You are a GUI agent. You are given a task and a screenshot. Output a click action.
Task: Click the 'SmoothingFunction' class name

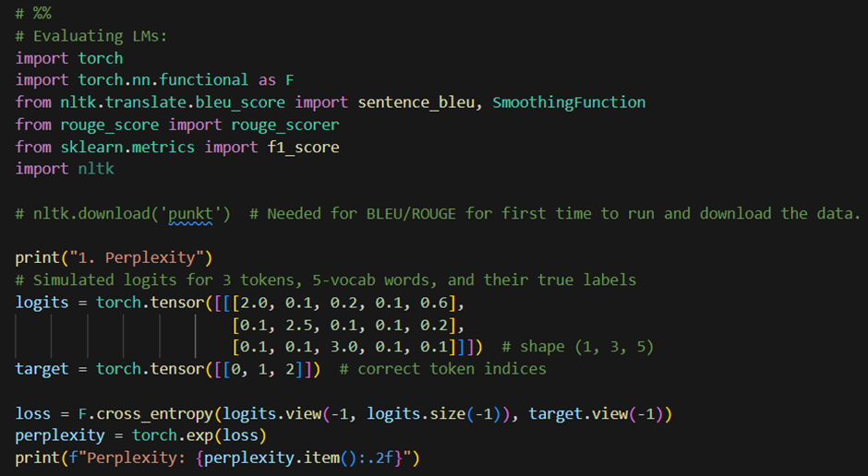[x=569, y=102]
